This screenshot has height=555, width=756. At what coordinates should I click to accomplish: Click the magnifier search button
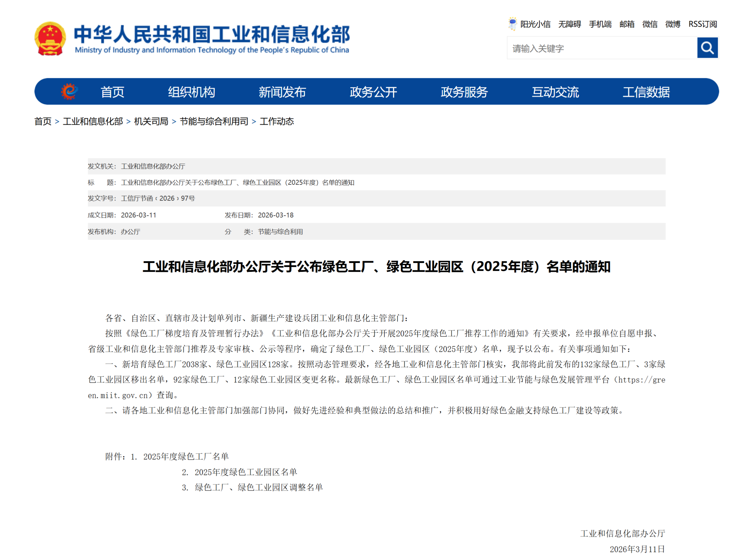[707, 48]
